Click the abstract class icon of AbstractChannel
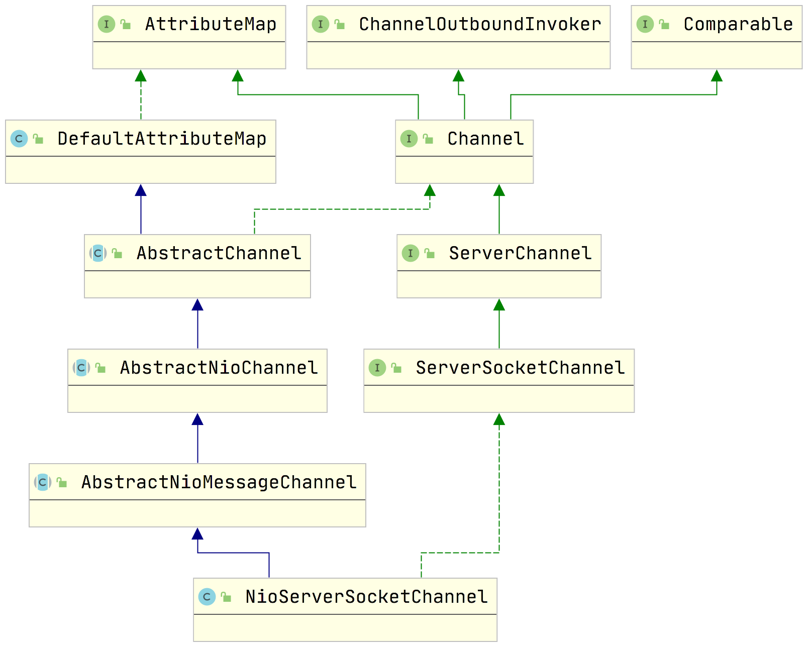 coord(98,253)
